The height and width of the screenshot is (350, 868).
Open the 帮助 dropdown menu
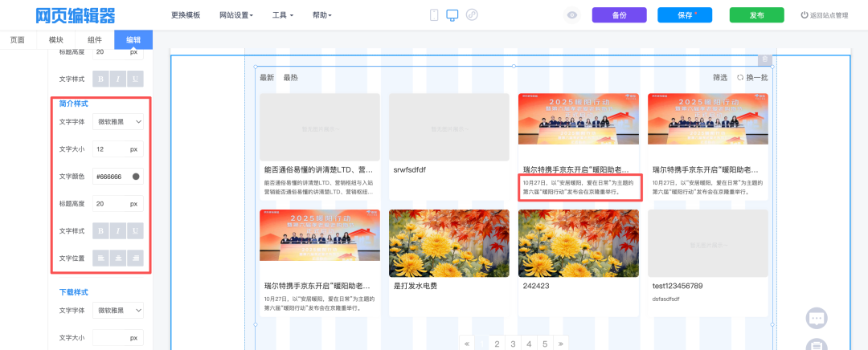click(x=322, y=15)
